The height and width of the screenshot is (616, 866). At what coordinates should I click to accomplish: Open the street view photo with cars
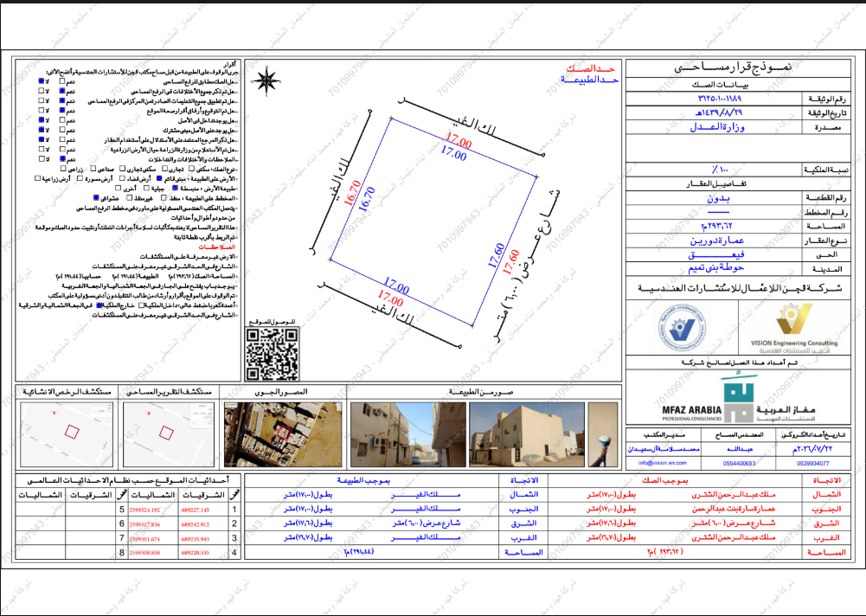(x=407, y=435)
